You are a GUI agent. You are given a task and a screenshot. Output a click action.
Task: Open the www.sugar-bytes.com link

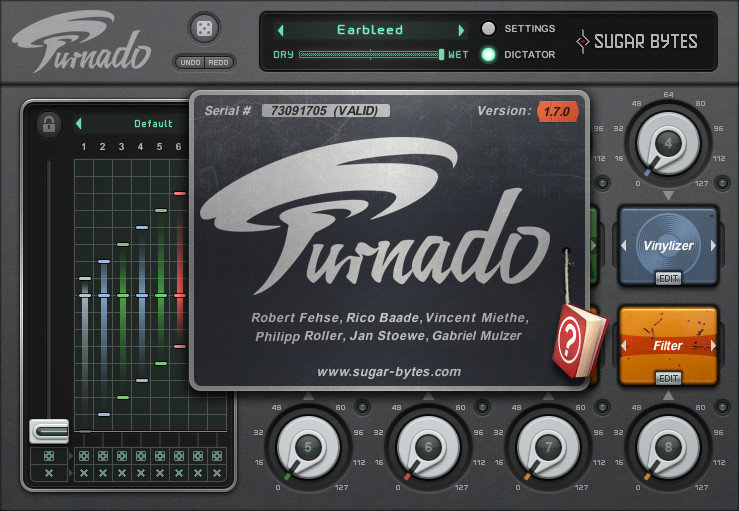click(389, 372)
